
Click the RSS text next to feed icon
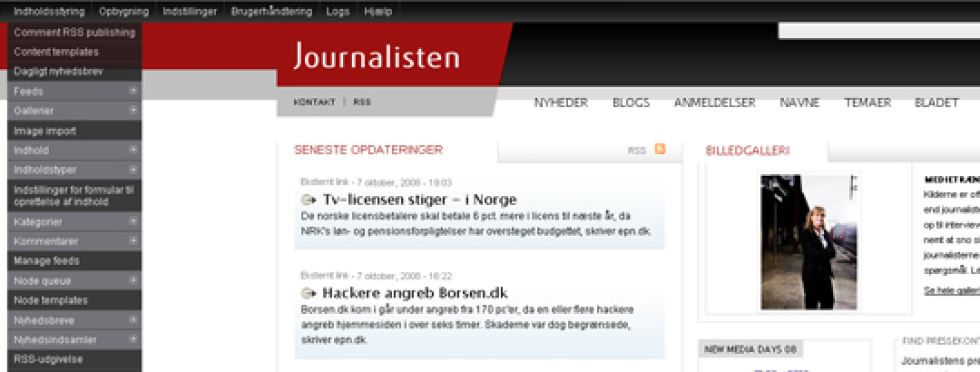636,151
